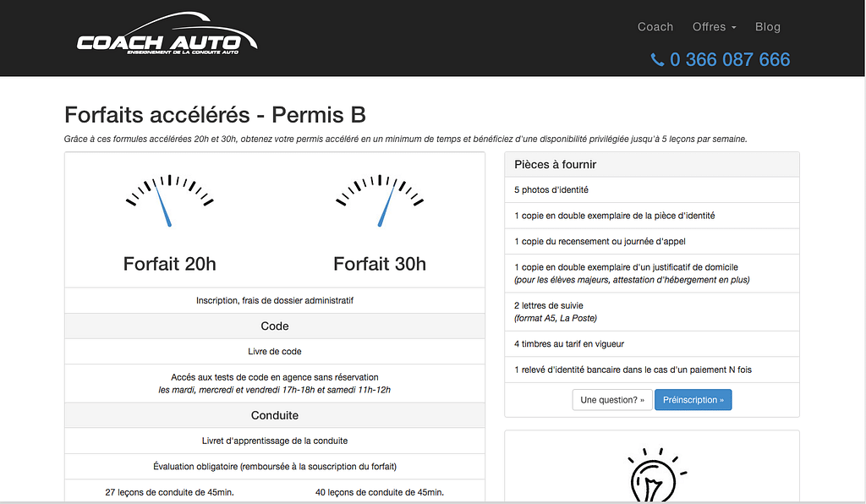Open the Offres dropdown menu
The width and height of the screenshot is (866, 504).
714,27
